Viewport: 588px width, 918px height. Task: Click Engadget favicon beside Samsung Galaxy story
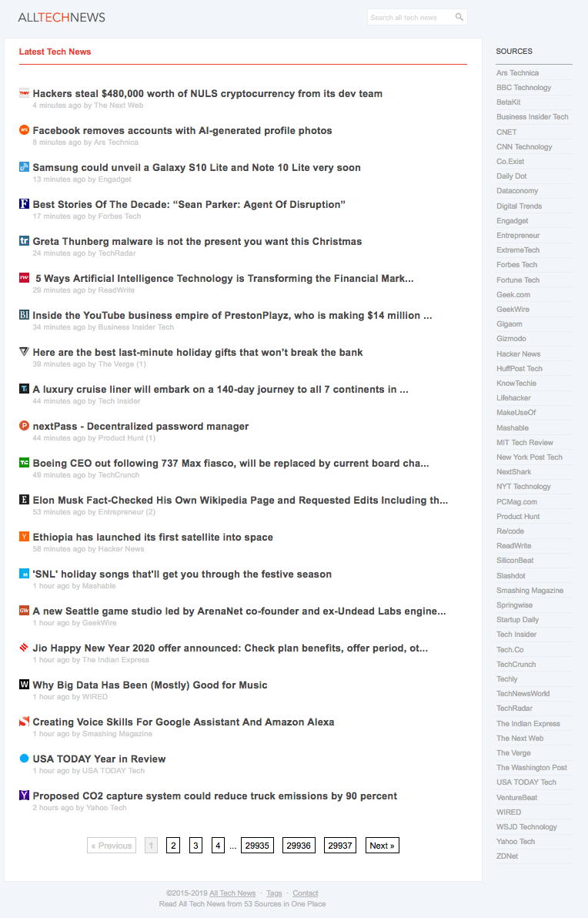coord(24,167)
